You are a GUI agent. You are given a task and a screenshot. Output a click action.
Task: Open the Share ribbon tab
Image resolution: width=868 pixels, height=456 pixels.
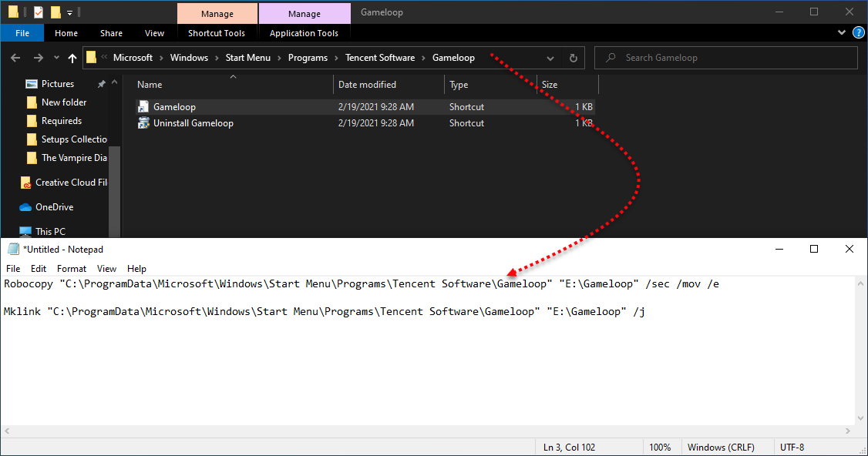pyautogui.click(x=111, y=33)
